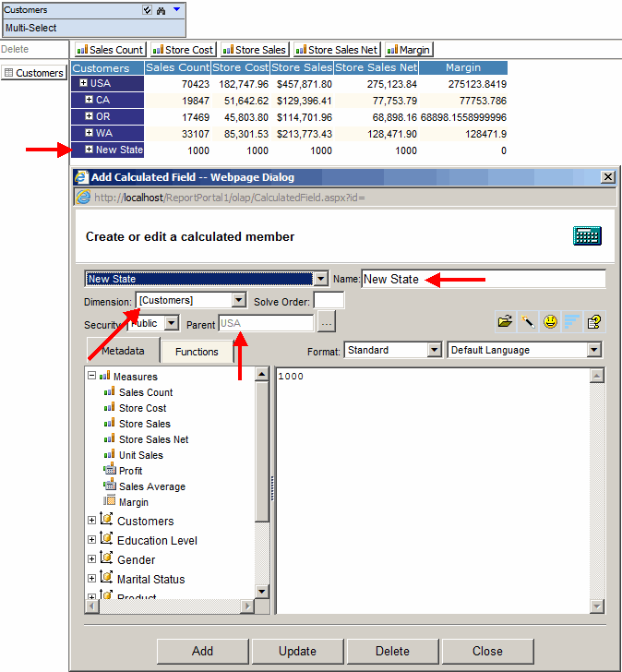Screen dimensions: 622x672
Task: Toggle the checkmark icon in Customers filter header
Action: pyautogui.click(x=147, y=10)
